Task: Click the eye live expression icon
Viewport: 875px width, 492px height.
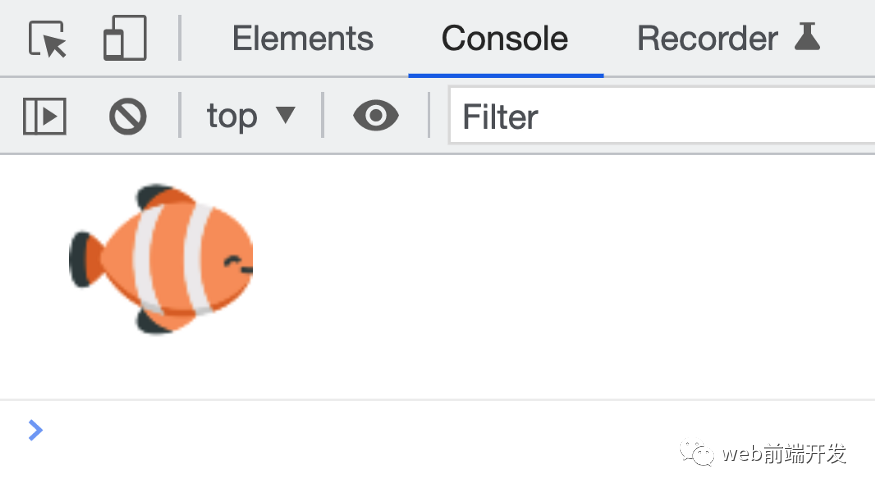Action: 376,115
